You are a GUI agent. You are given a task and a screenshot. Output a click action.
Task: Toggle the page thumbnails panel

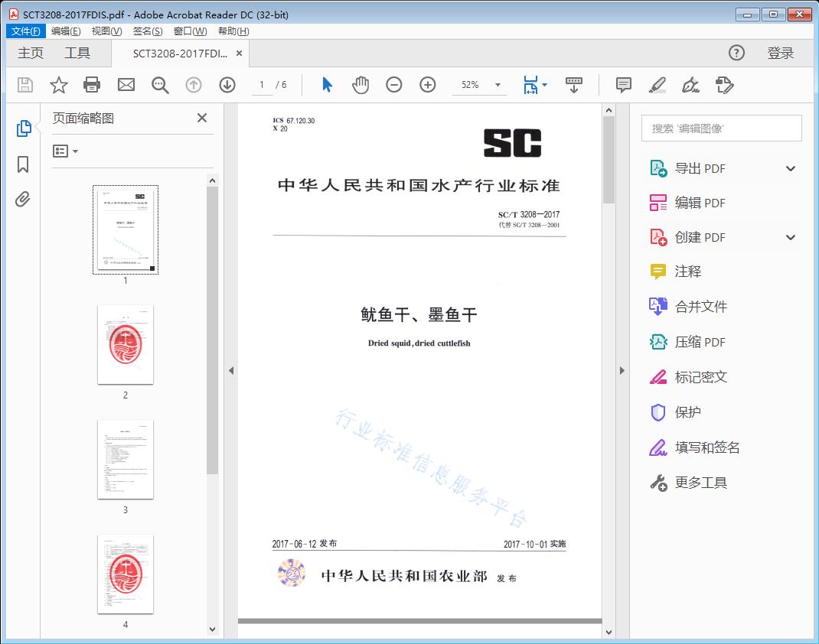click(x=23, y=128)
